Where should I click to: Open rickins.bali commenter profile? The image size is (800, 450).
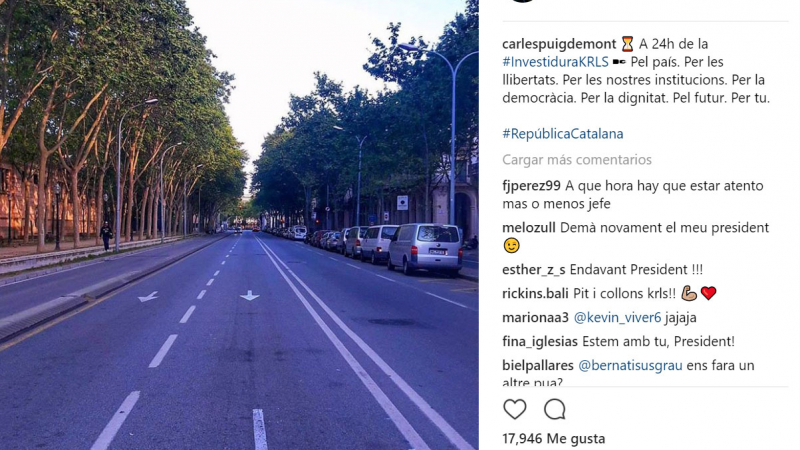click(535, 293)
